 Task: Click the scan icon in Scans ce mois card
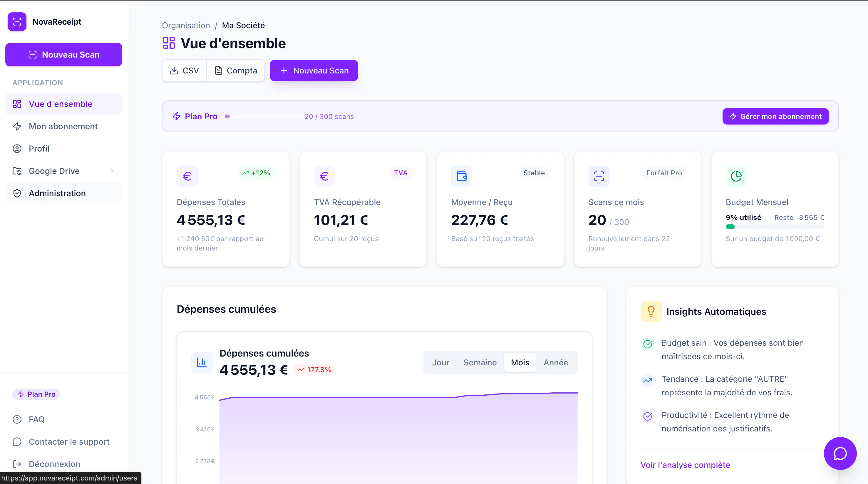[x=599, y=176]
